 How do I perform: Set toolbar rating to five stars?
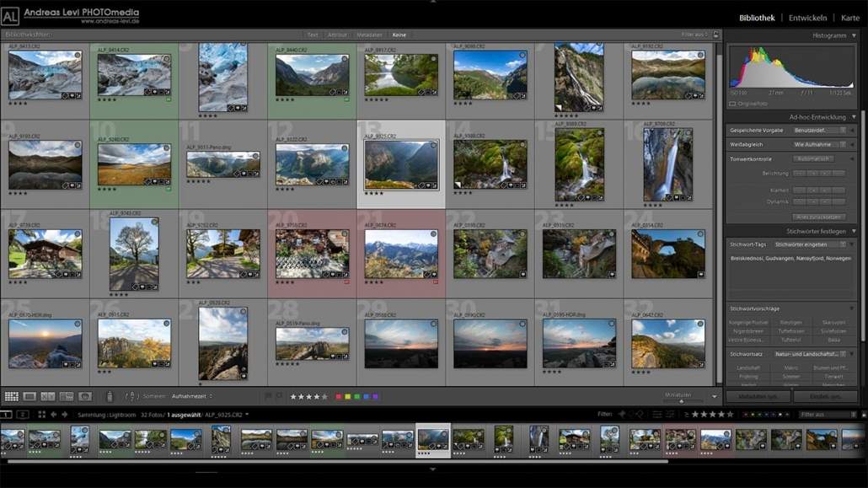tap(325, 397)
